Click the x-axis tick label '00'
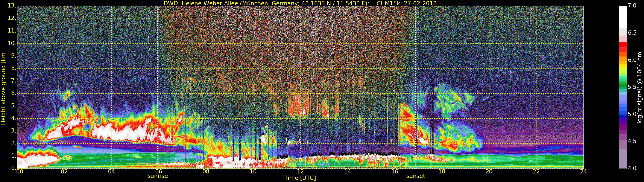This screenshot has width=644, height=182. tap(20, 171)
